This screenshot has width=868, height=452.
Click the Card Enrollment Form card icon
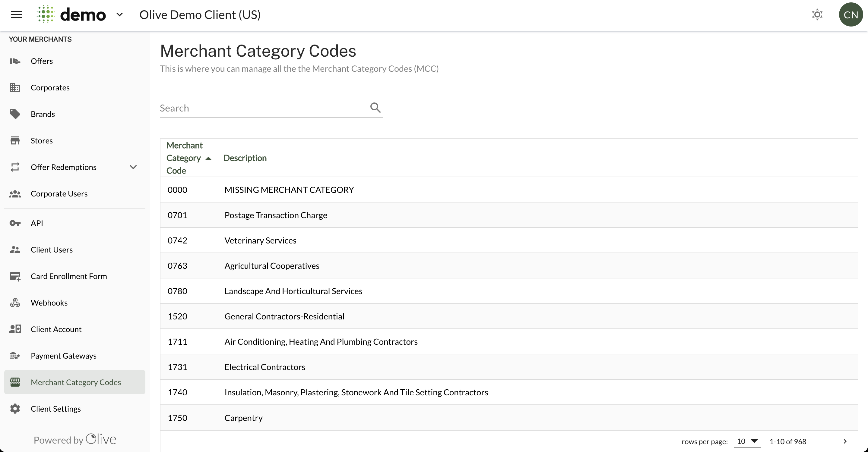pos(15,276)
